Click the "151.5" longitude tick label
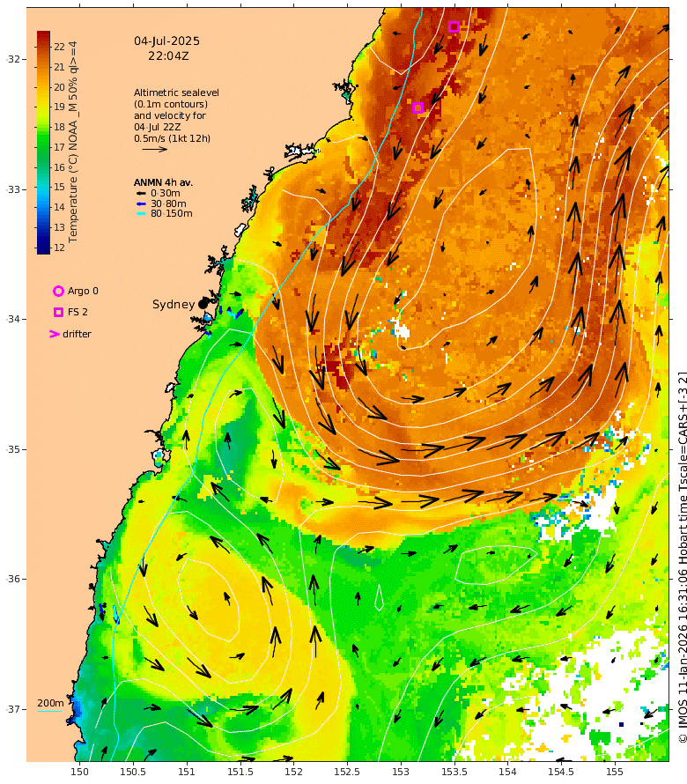The width and height of the screenshot is (687, 784). point(240,772)
